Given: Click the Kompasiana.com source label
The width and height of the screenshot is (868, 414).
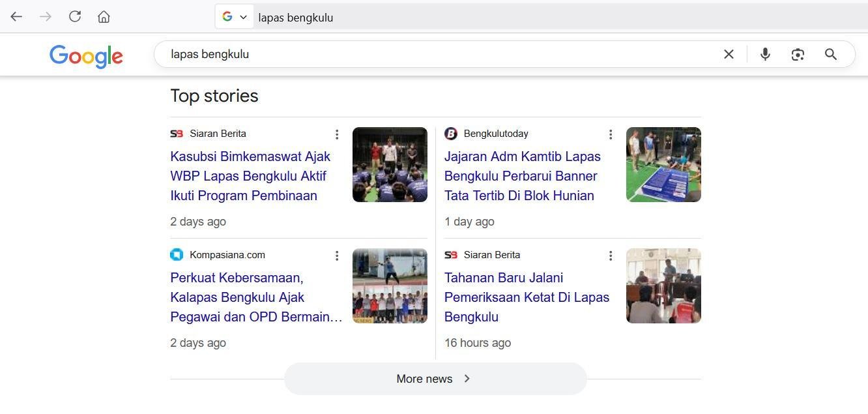Looking at the screenshot, I should [227, 255].
